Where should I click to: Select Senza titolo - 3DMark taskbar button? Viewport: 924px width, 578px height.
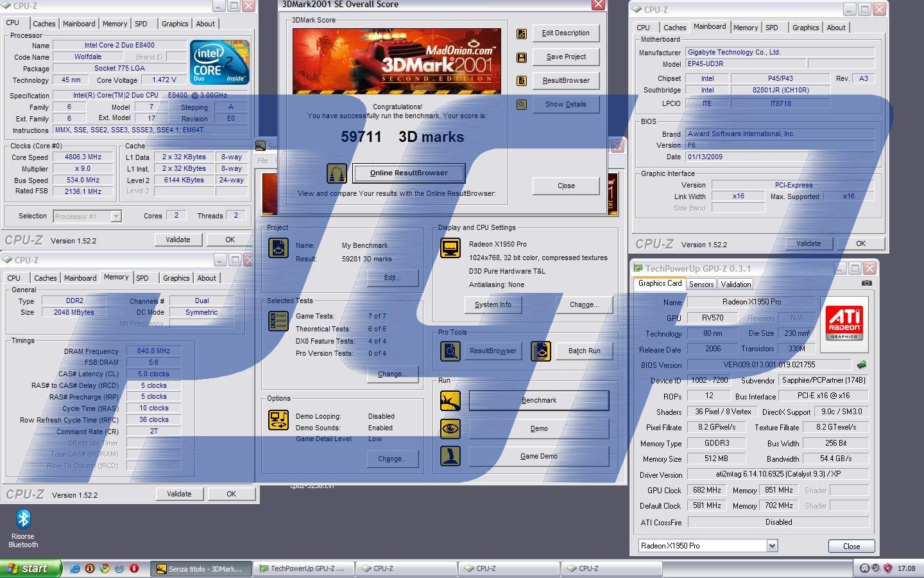[202, 568]
